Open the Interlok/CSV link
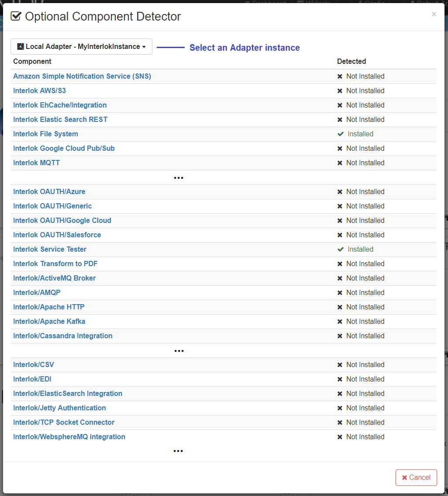Viewport: 448px width, 496px height. click(34, 365)
